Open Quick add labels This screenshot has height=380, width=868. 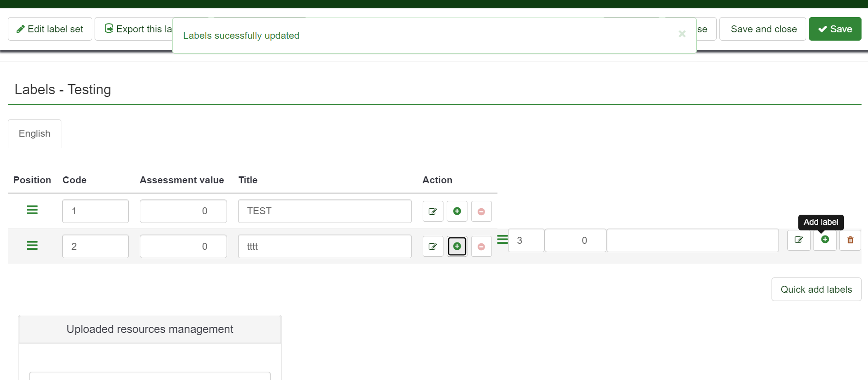816,290
